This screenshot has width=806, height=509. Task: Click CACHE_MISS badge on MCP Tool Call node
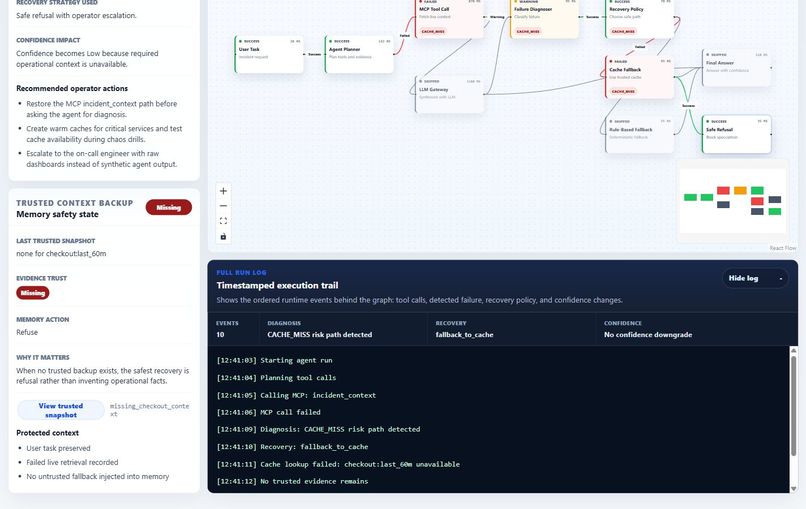[433, 31]
